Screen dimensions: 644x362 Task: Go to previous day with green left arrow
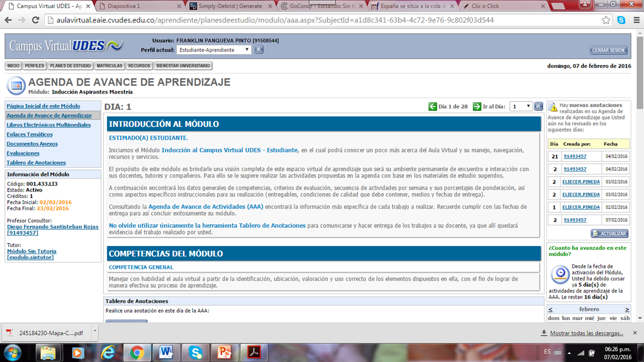(x=432, y=106)
